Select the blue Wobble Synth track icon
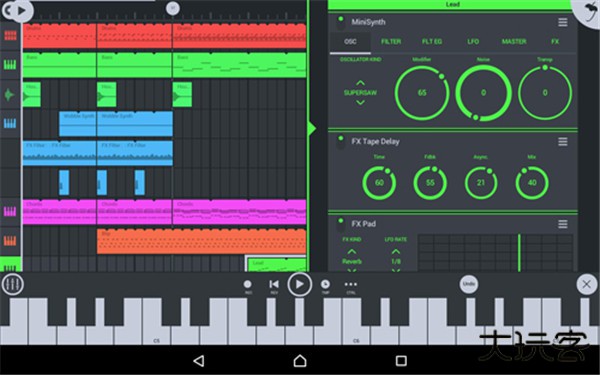 (x=10, y=123)
